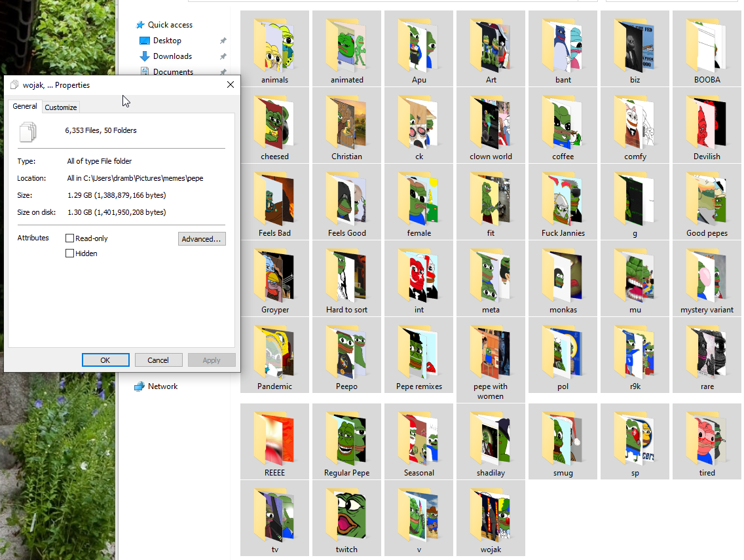Select the mu folder
Image resolution: width=744 pixels, height=560 pixels.
point(635,278)
